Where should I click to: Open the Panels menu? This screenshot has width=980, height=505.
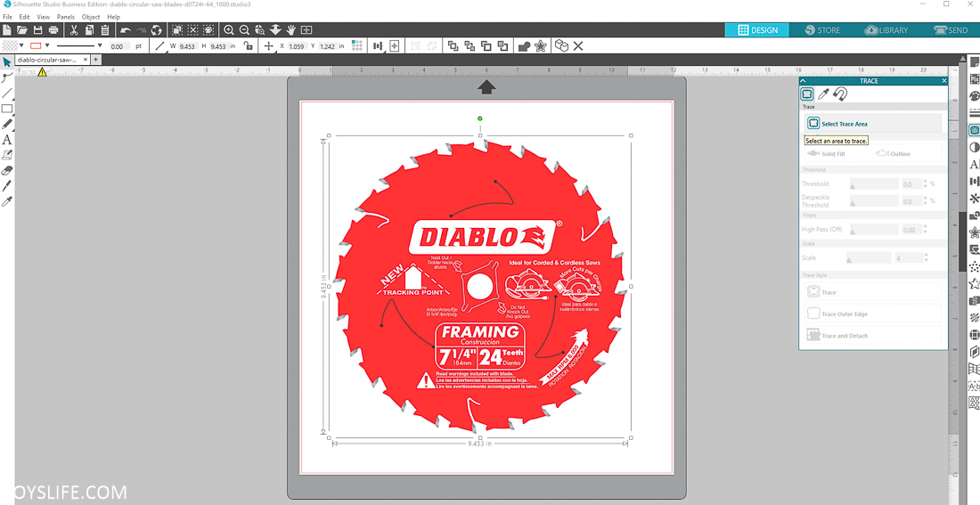(66, 17)
